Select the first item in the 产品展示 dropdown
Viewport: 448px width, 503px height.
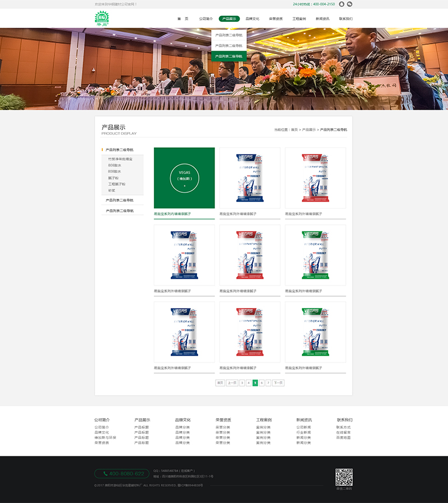coord(228,35)
